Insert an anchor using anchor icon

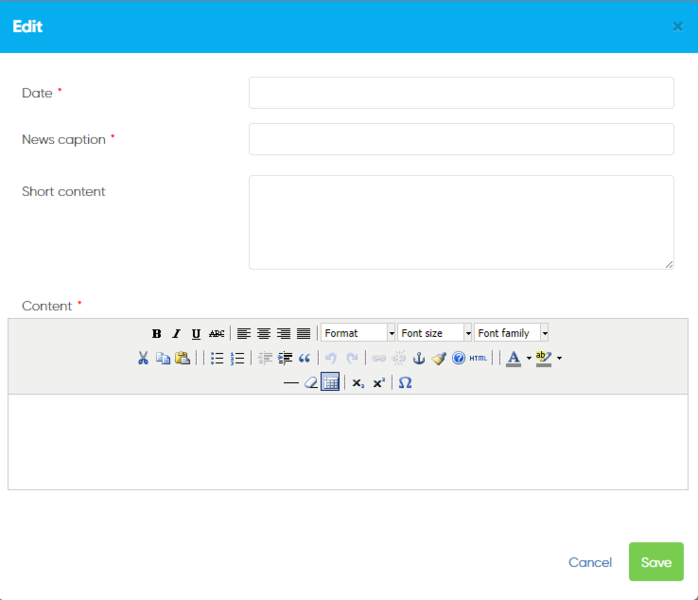pos(419,358)
